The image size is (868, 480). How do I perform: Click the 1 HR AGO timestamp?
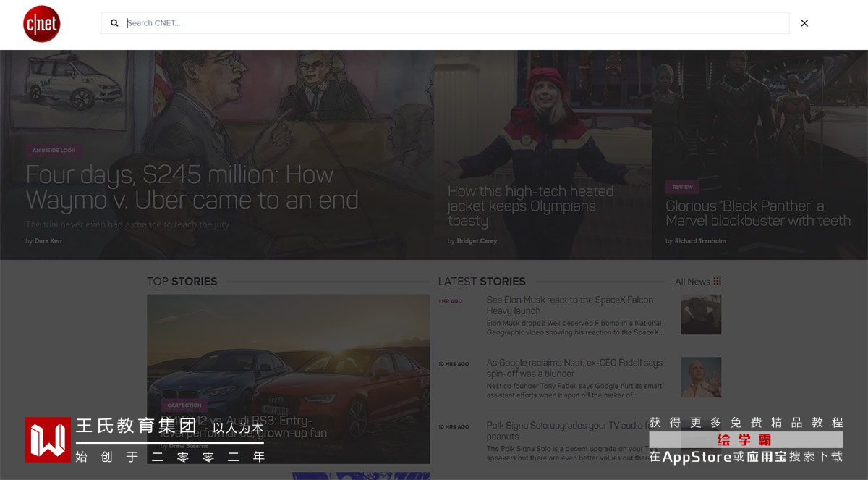tap(451, 301)
